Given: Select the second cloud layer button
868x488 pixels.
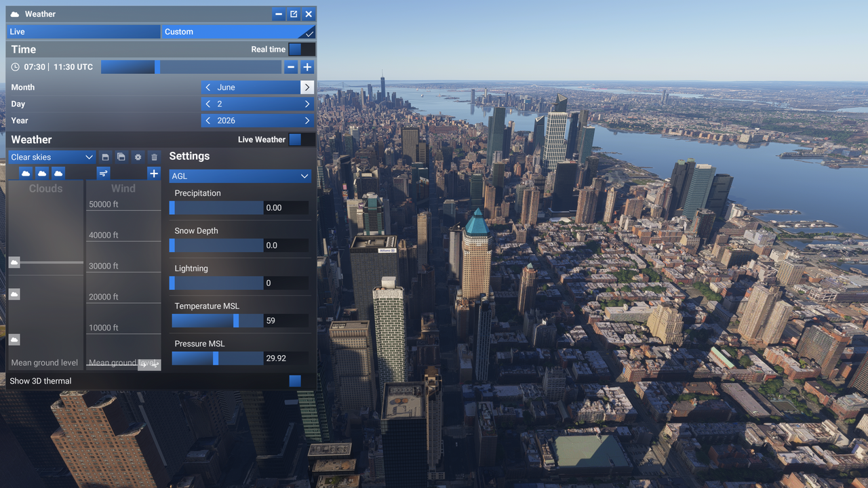Looking at the screenshot, I should (42, 174).
